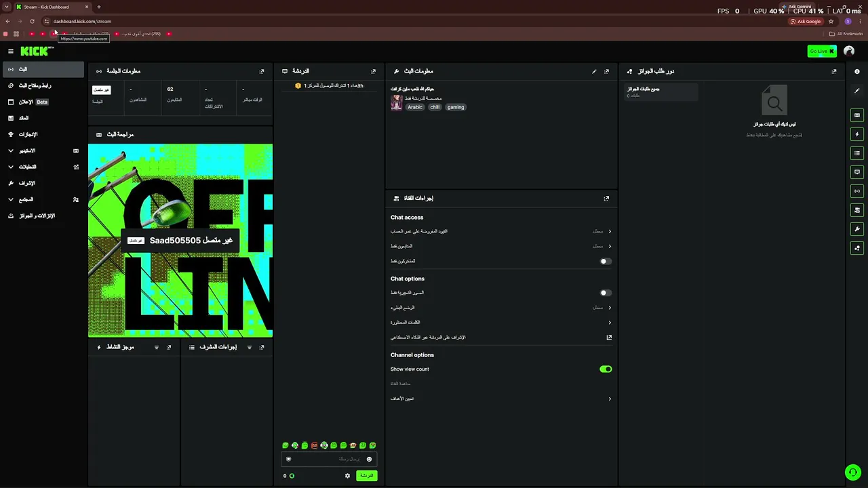Open the All Bookmarks folder
The height and width of the screenshot is (488, 868).
[846, 34]
